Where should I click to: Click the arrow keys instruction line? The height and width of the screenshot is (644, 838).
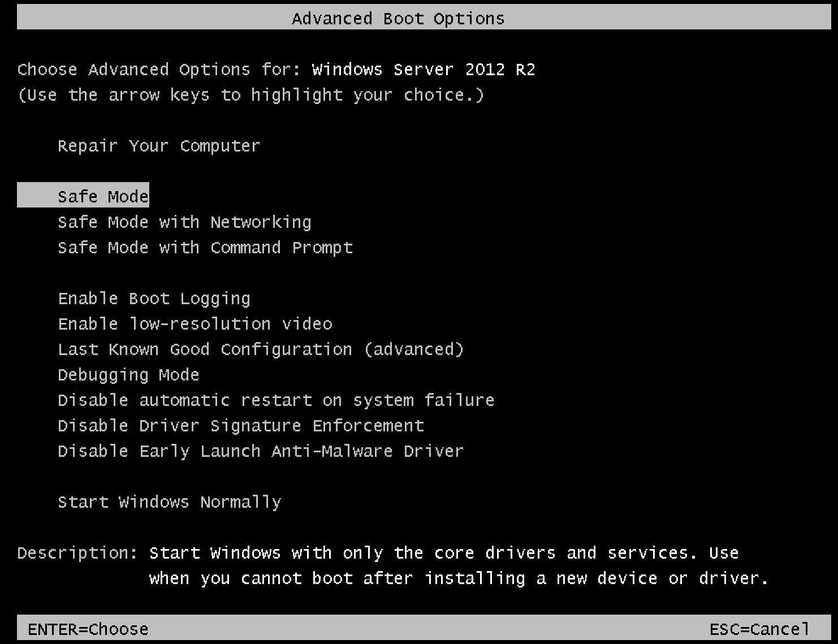point(250,95)
